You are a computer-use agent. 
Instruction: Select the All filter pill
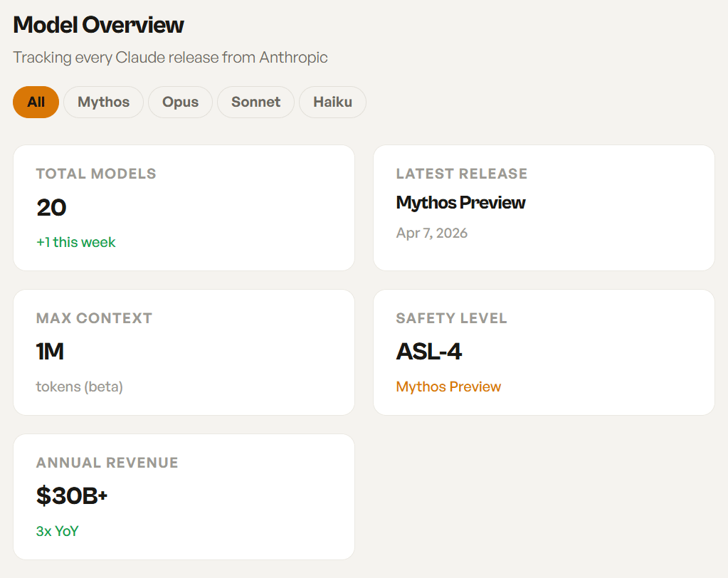point(36,102)
